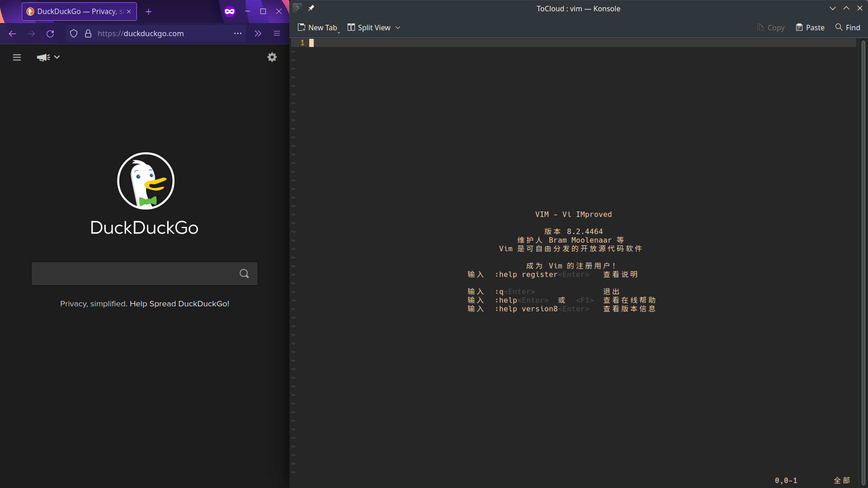868x488 pixels.
Task: Open a new Firefox tab with plus
Action: (148, 12)
